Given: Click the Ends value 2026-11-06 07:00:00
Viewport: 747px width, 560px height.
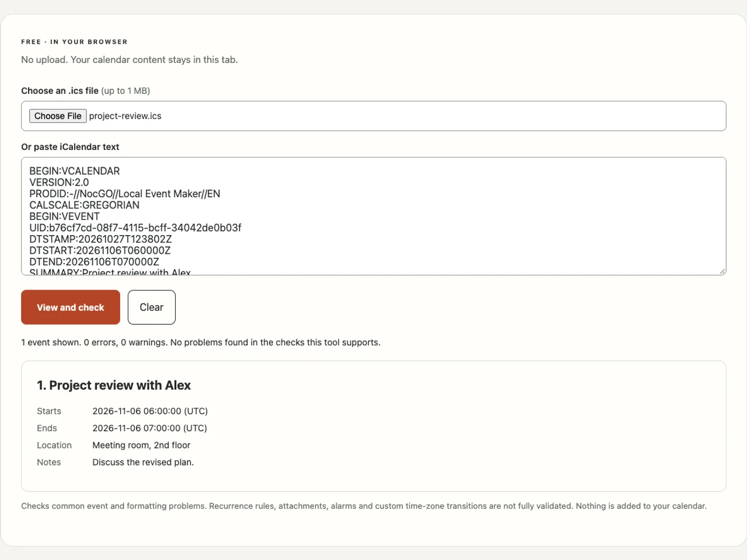Looking at the screenshot, I should [149, 428].
